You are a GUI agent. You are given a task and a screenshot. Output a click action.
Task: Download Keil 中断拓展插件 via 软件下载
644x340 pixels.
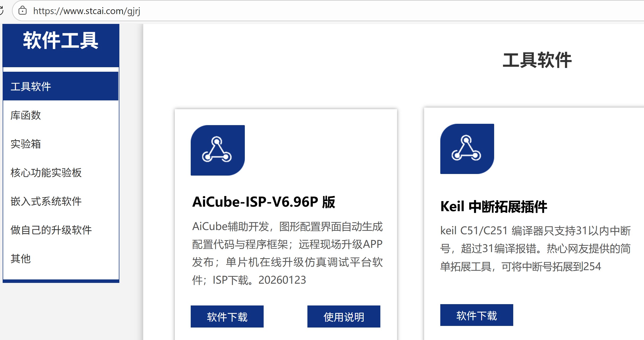[477, 315]
